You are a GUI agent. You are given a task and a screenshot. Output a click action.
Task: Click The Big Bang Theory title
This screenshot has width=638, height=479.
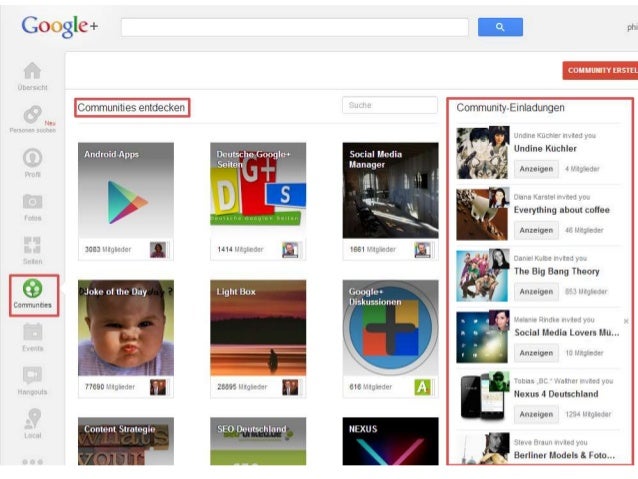tap(556, 271)
